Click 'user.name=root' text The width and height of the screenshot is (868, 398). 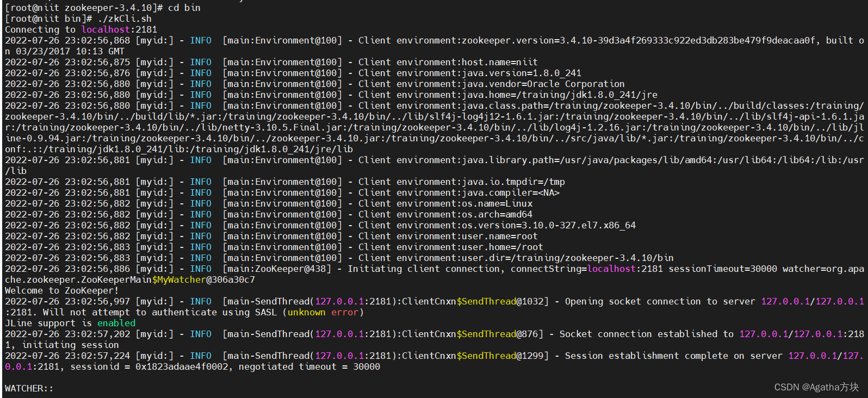tap(500, 236)
